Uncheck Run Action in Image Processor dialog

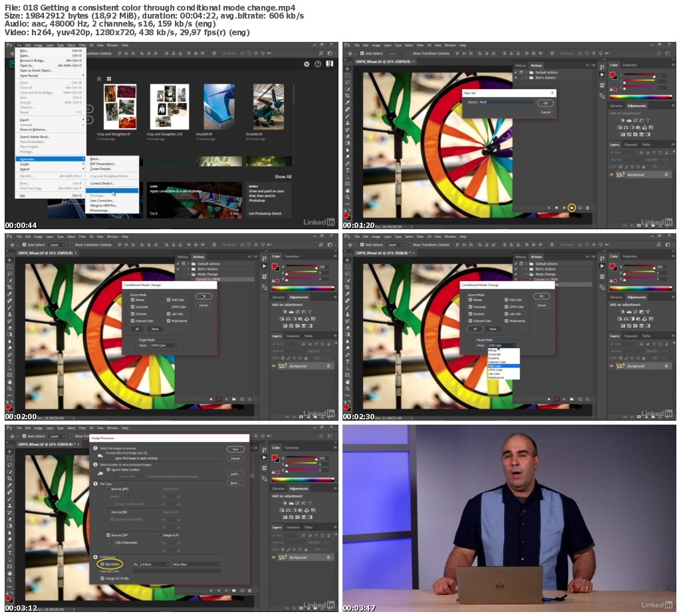102,564
